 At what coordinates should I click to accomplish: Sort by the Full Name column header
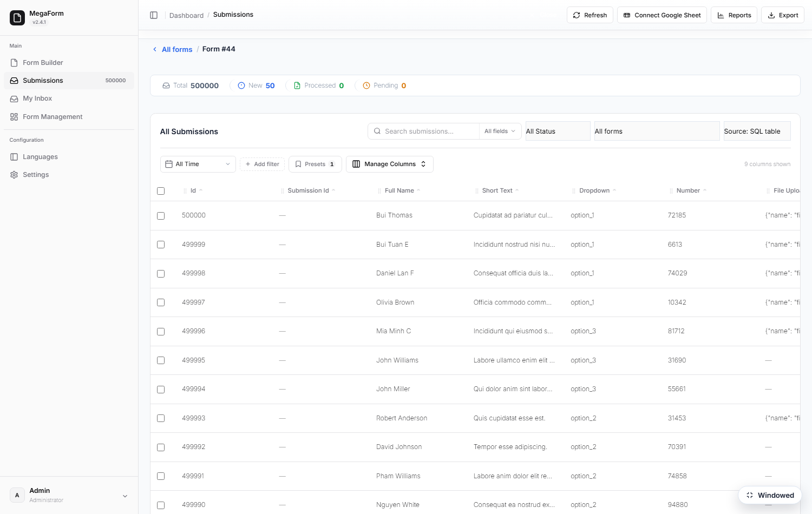(400, 191)
